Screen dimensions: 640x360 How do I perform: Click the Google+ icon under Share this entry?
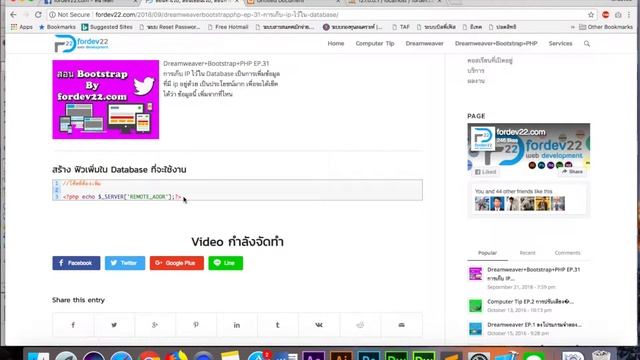click(155, 325)
